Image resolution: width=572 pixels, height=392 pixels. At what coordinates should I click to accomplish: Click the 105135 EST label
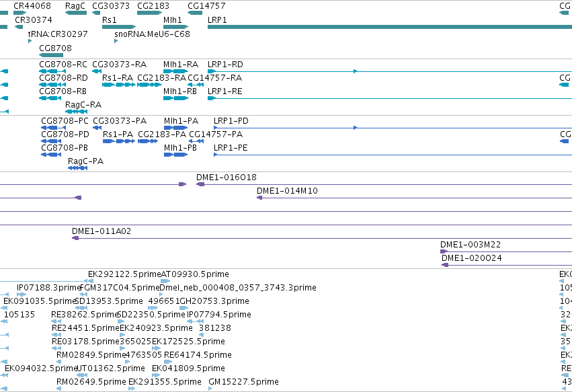pyautogui.click(x=19, y=314)
